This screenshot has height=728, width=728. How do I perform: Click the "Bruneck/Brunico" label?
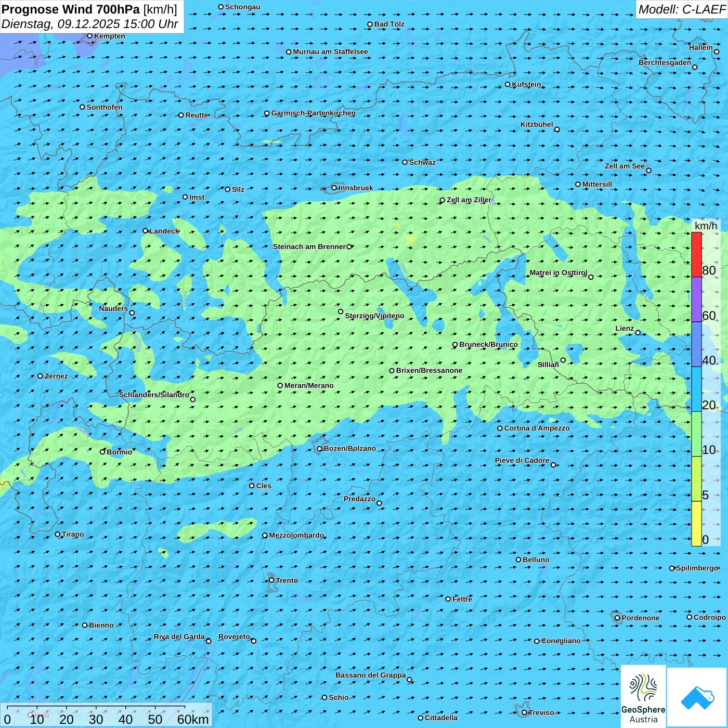489,344
